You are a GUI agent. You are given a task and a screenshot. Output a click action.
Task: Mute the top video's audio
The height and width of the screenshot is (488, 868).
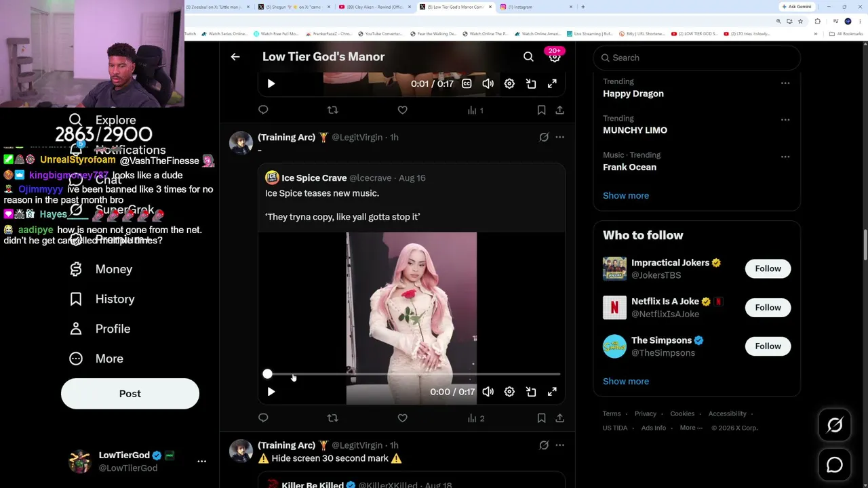[488, 83]
